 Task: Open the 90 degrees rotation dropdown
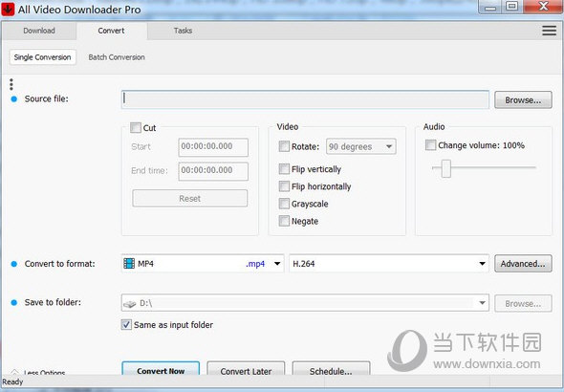point(360,146)
